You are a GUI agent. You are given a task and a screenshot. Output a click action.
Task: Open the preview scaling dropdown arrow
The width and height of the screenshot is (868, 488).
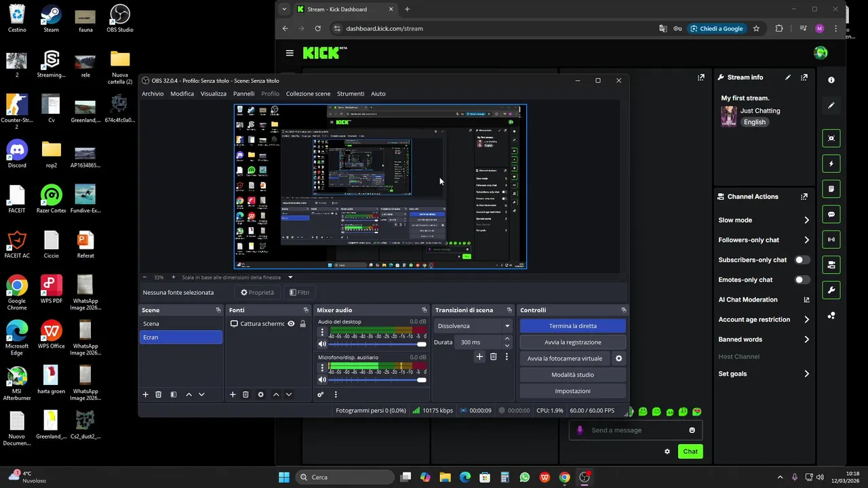[x=290, y=277]
